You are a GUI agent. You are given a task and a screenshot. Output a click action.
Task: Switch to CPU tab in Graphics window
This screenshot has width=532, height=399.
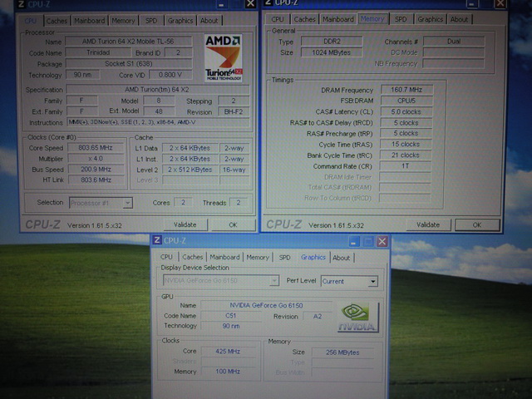pos(166,257)
